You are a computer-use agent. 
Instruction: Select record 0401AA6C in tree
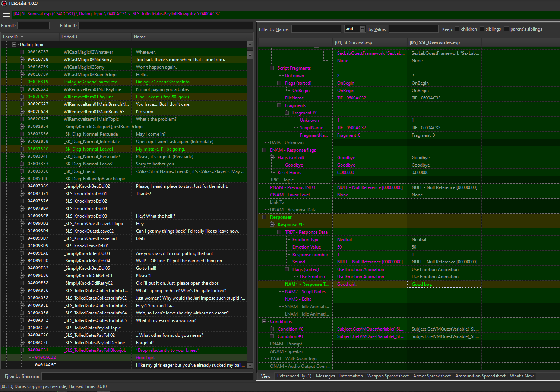click(123, 365)
